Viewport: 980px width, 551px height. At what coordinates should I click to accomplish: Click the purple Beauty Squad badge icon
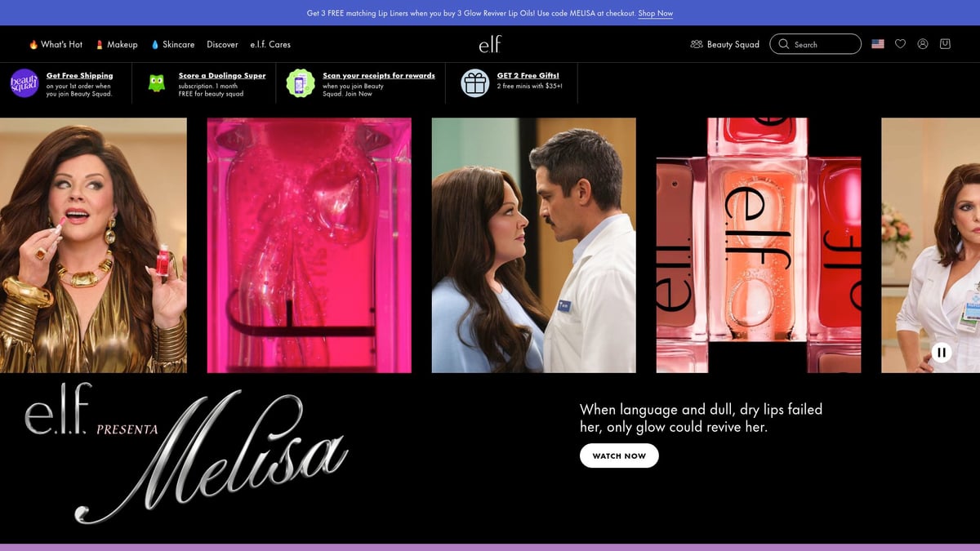click(x=24, y=83)
